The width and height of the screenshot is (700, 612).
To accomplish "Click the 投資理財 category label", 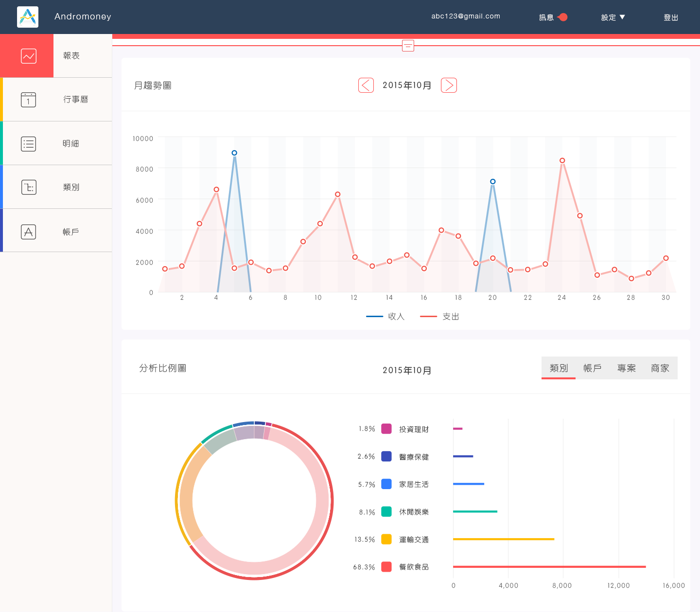I will coord(414,429).
